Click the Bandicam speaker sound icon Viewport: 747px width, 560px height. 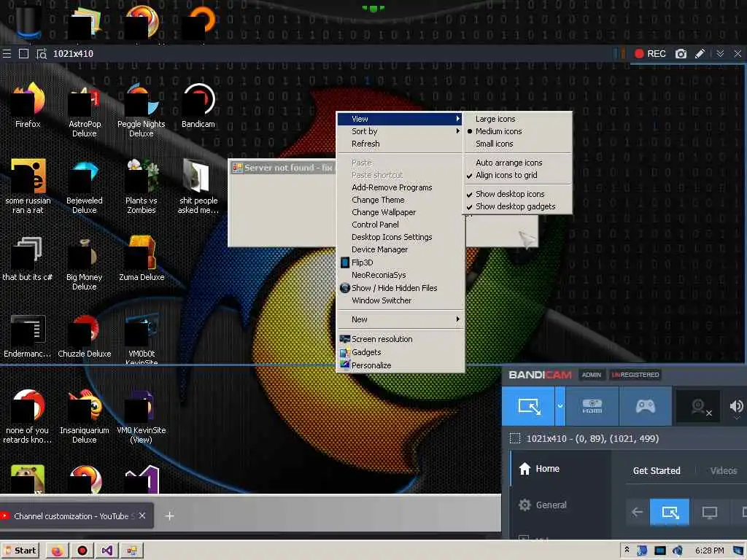736,406
